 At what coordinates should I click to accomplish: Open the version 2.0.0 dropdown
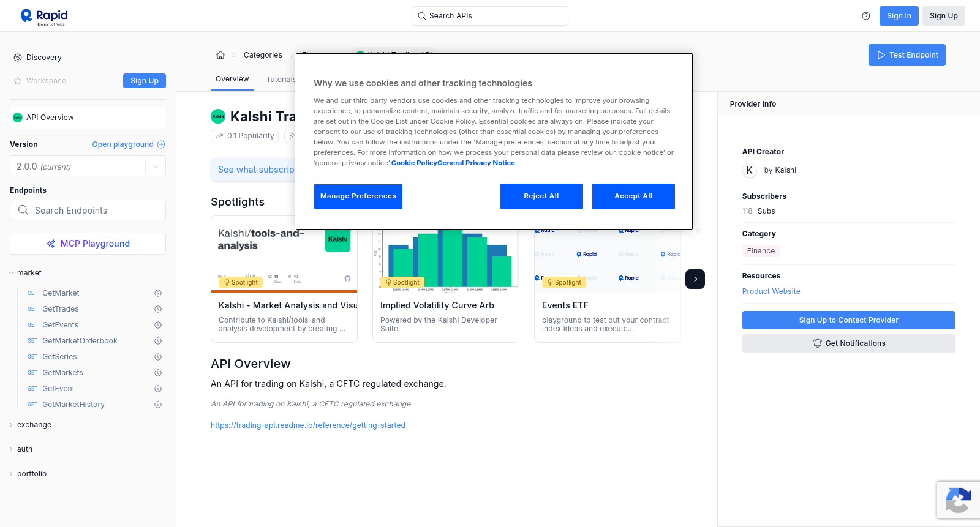pyautogui.click(x=88, y=166)
